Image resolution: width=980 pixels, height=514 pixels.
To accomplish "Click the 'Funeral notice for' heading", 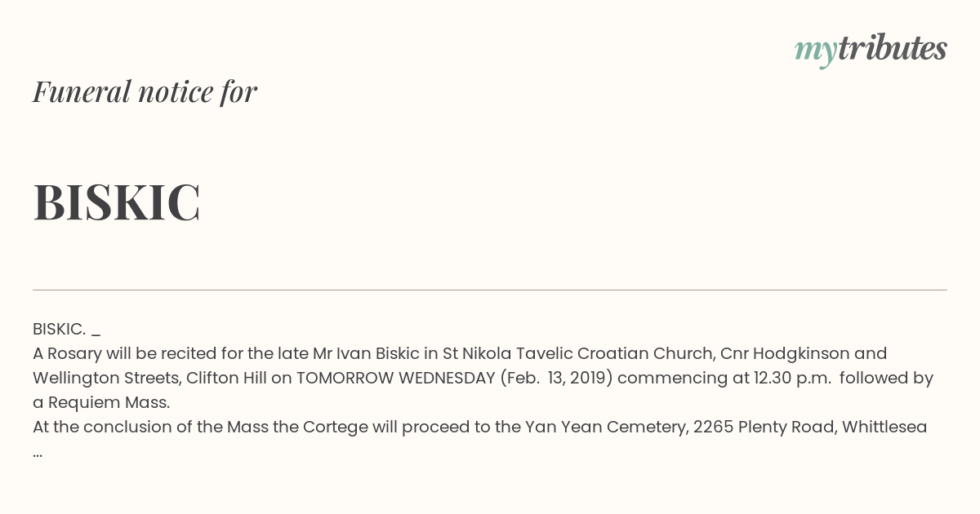I will coord(145,91).
